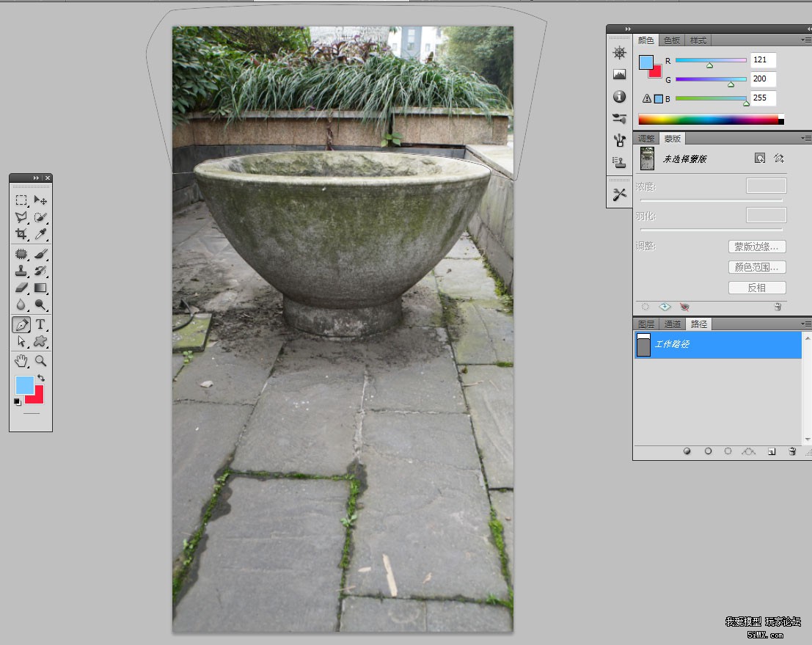Image resolution: width=812 pixels, height=645 pixels.
Task: Select the Zoom magnifier tool
Action: point(41,360)
